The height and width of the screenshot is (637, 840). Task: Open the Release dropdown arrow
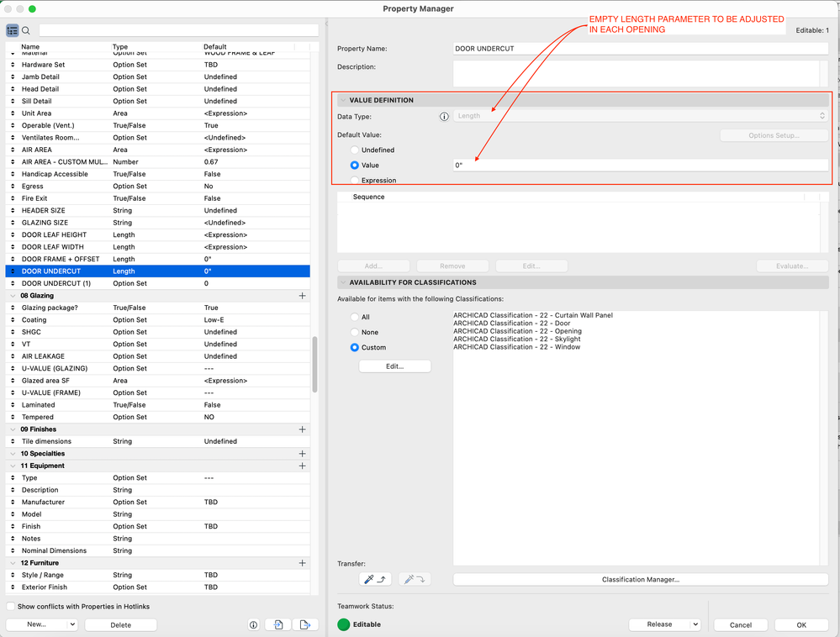point(695,624)
